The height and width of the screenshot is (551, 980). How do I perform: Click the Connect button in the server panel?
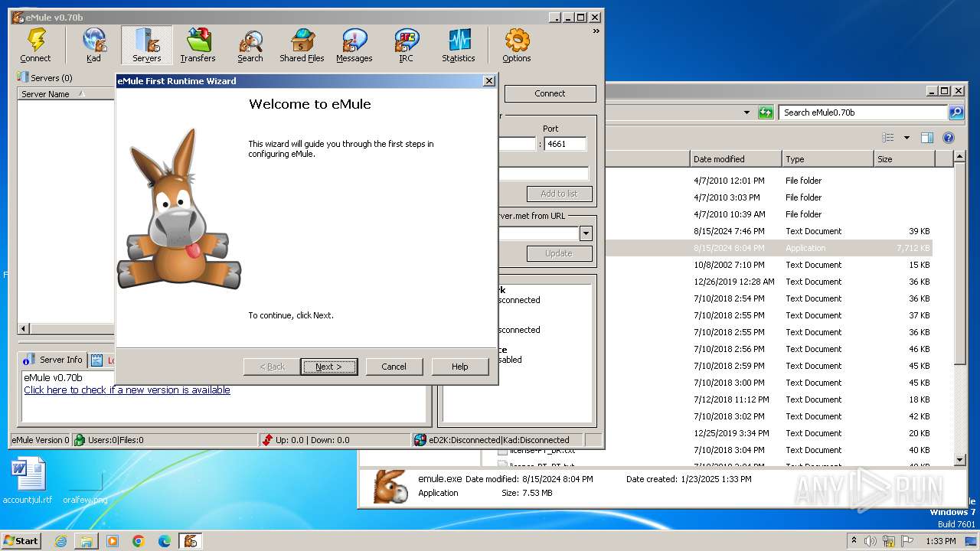(x=550, y=93)
